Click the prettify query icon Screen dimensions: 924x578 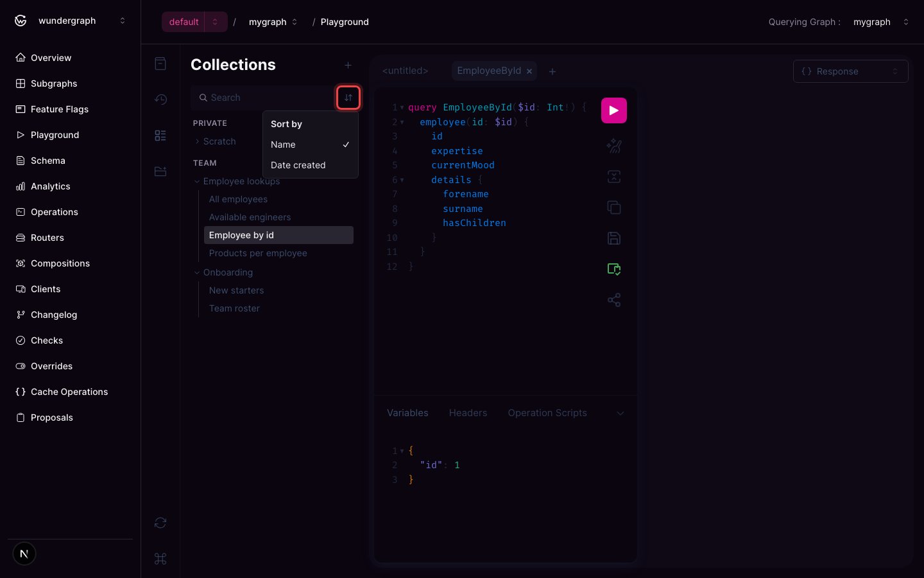pos(613,146)
